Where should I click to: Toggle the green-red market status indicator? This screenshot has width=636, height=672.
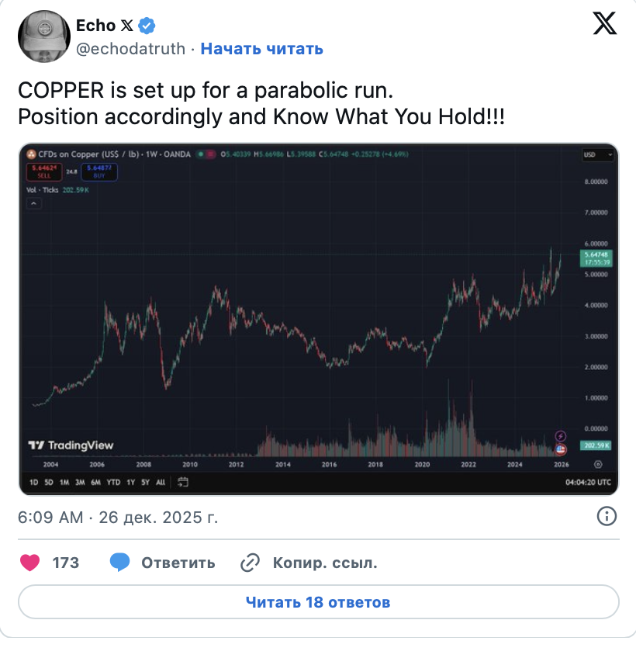206,154
